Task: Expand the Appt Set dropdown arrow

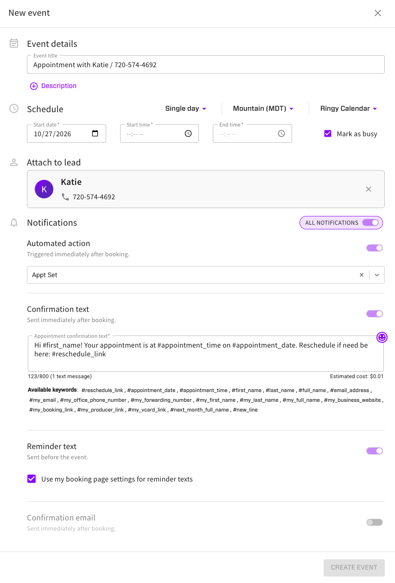Action: [x=377, y=275]
